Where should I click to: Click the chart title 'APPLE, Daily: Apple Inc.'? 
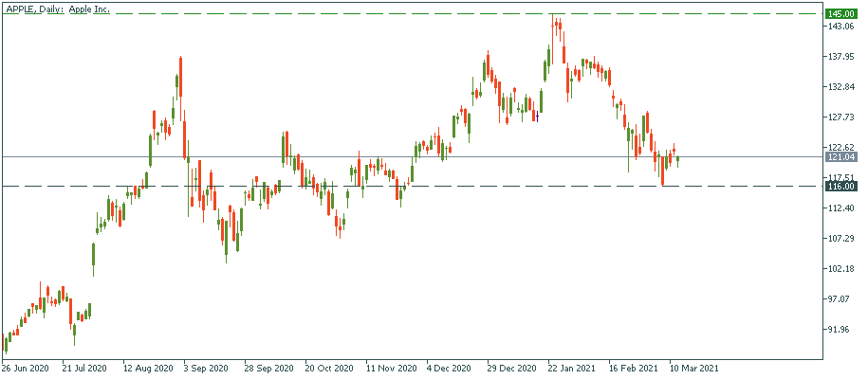coord(57,8)
